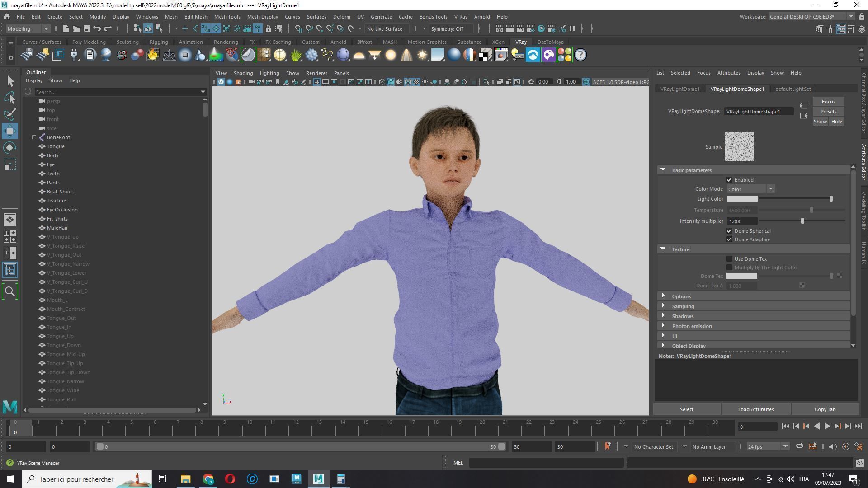Viewport: 868px width, 488px height.
Task: Click the V-Ray sun light shelf icon
Action: click(422, 55)
